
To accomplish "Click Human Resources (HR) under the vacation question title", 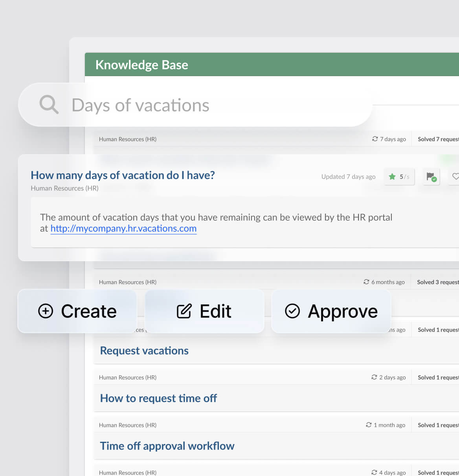I will [x=65, y=188].
